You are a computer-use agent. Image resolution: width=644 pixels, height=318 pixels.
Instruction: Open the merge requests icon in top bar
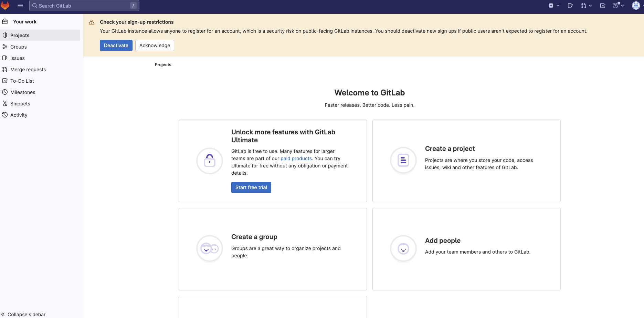point(584,6)
